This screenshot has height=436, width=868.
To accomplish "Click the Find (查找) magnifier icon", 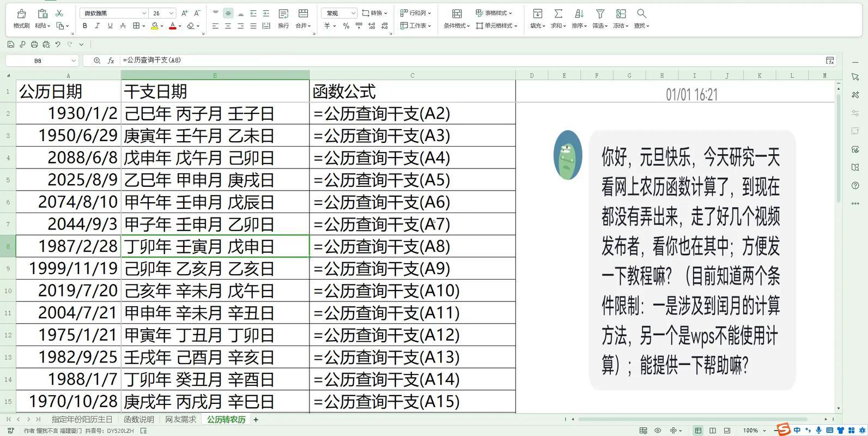I will 641,14.
